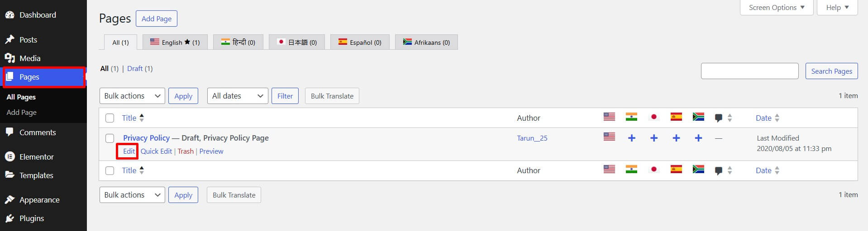Add Hindi translation plus icon for Privacy Policy
This screenshot has width=868, height=231.
tap(631, 138)
